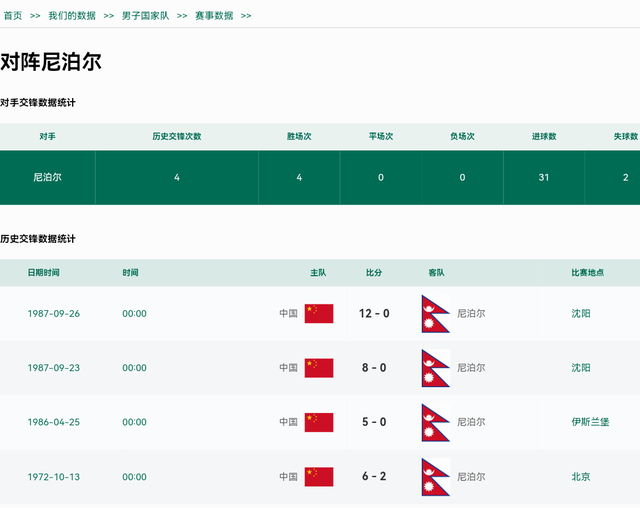Click score 12 - 0
This screenshot has width=640, height=508.
(x=374, y=313)
